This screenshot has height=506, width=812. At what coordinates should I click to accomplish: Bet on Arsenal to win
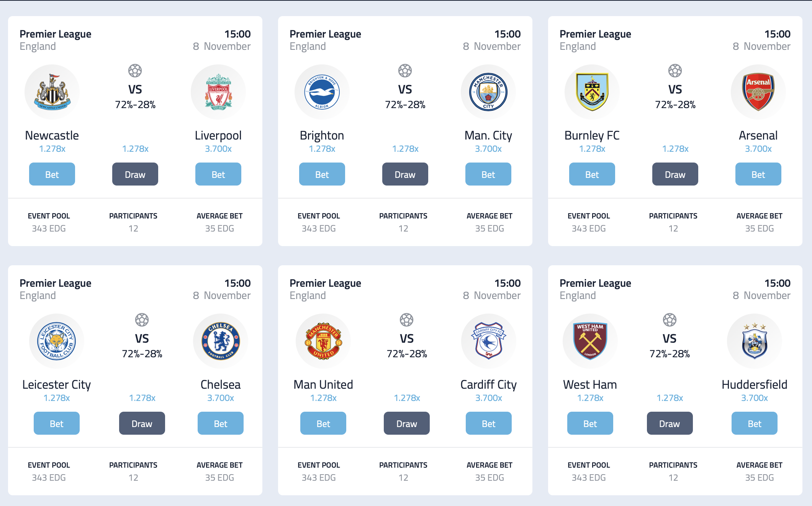pyautogui.click(x=758, y=174)
